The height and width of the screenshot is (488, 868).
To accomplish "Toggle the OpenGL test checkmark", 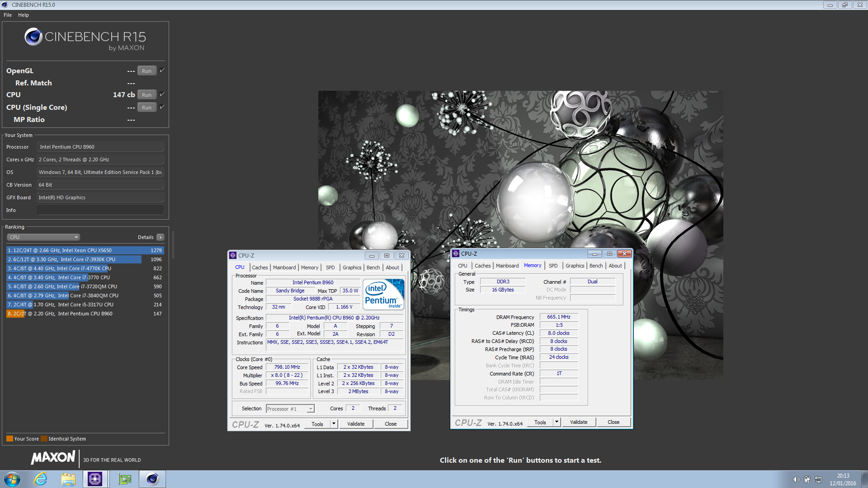I will coord(162,70).
